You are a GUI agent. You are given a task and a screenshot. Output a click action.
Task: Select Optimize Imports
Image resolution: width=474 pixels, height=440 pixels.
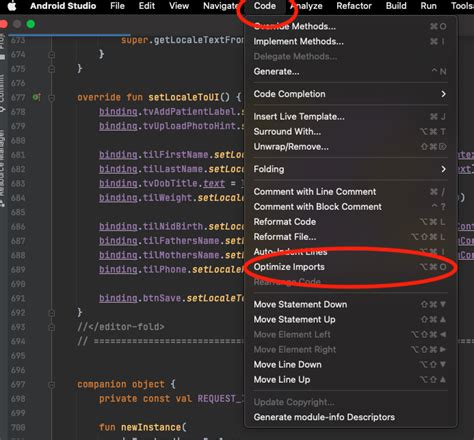click(351, 267)
